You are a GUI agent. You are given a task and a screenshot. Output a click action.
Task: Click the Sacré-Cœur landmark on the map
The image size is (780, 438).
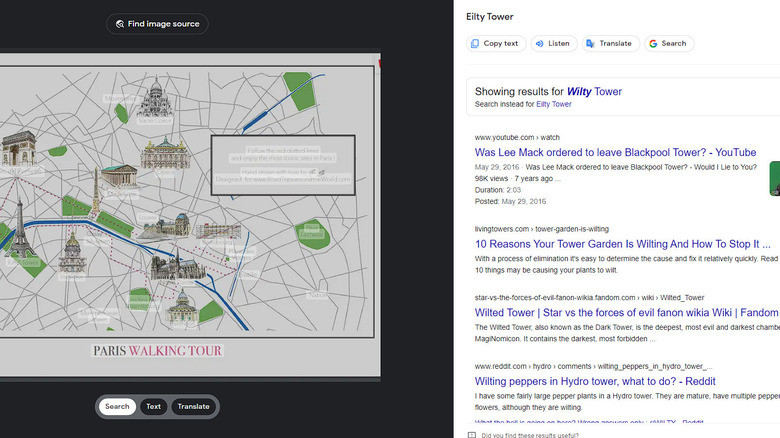155,101
